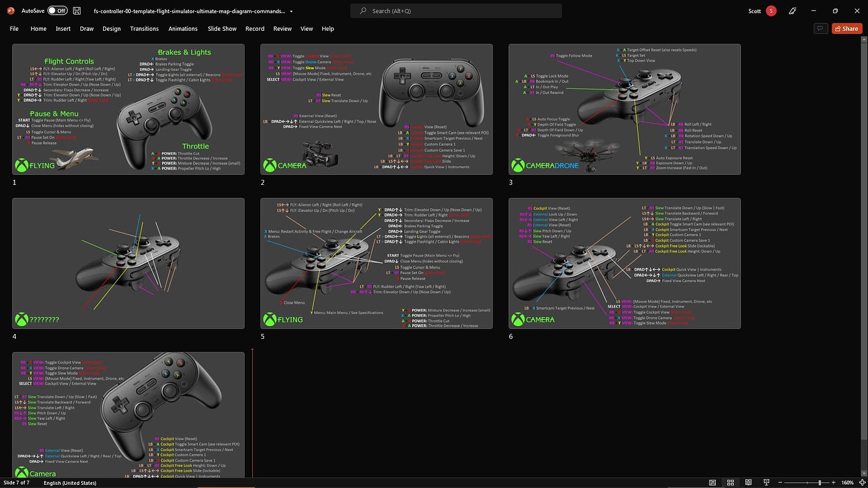This screenshot has height=488, width=868.
Task: Open Reading View from the status bar
Action: click(748, 482)
